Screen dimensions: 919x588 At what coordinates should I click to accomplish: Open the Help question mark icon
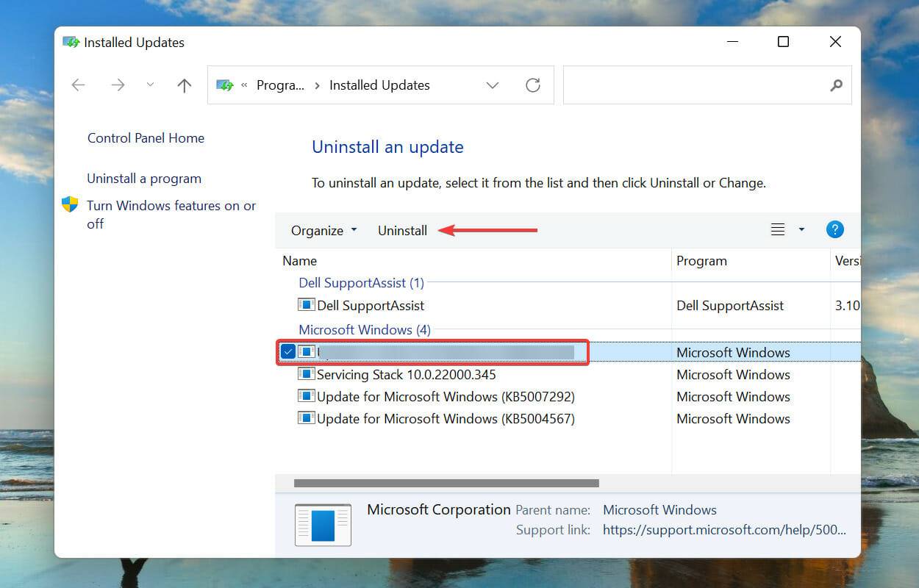834,230
